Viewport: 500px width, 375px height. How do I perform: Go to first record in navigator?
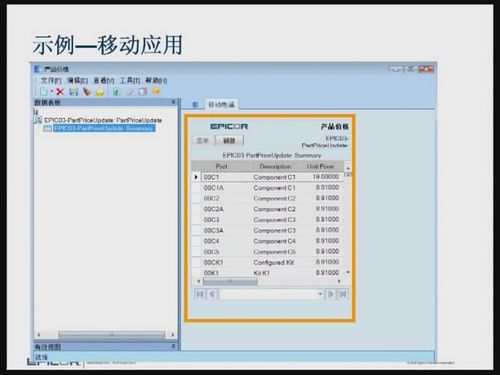tap(200, 294)
